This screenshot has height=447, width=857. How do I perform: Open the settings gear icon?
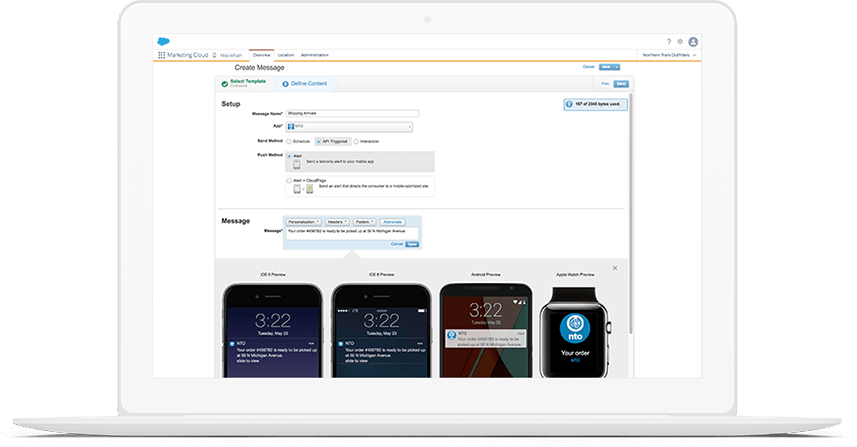(x=680, y=42)
